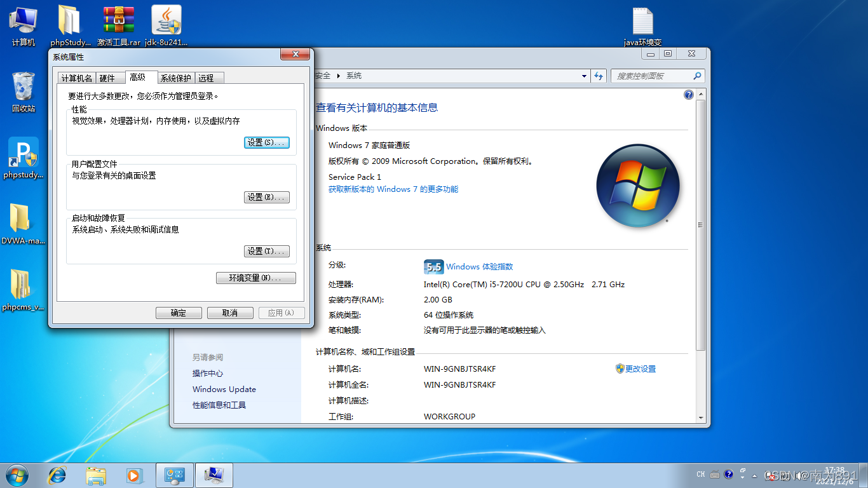Screen dimensions: 868x488
Task: Open 性能信息和工具 link
Action: 219,405
